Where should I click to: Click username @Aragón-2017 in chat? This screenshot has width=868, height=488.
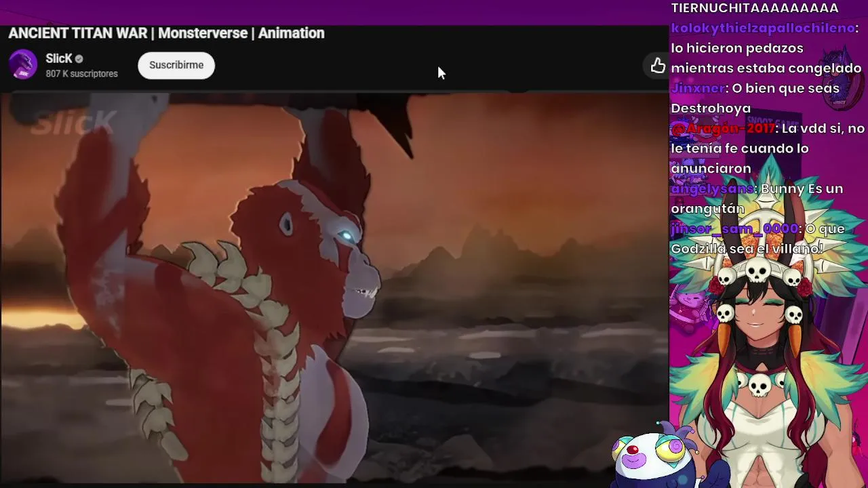(724, 128)
